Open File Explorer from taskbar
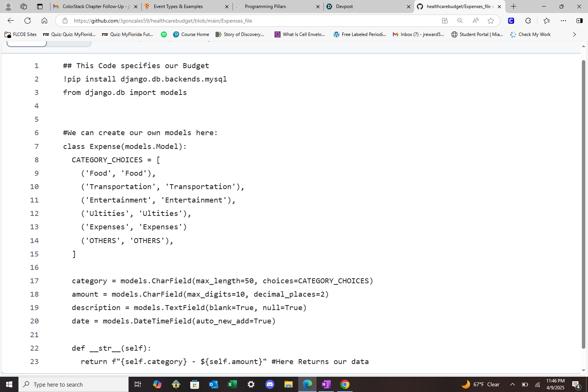The image size is (588, 392). (288, 384)
